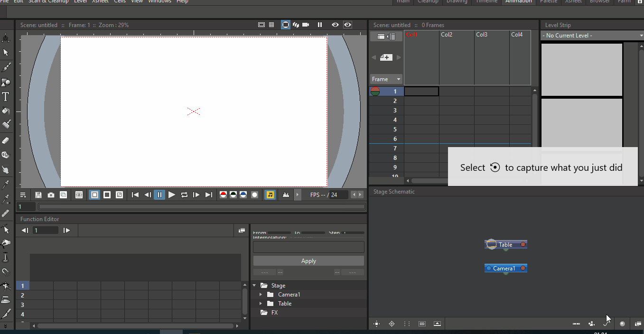Select the Animate tool at the toolbar top

(x=6, y=37)
